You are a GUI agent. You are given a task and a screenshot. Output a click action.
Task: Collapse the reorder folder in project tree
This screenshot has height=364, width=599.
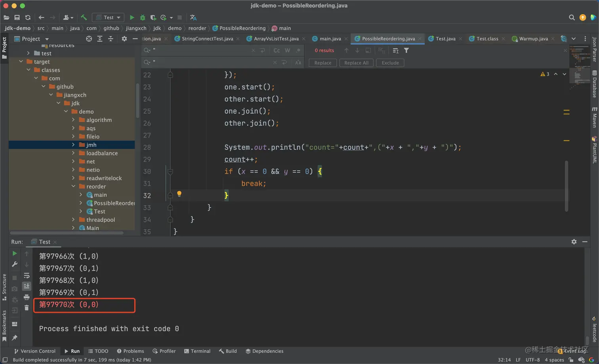73,186
